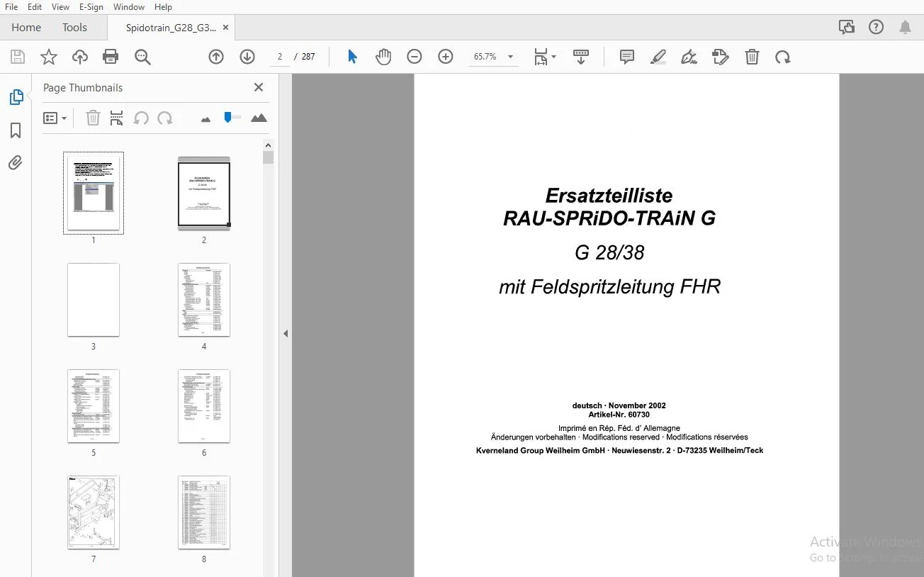Open the Bookmarks panel icon

tap(16, 130)
